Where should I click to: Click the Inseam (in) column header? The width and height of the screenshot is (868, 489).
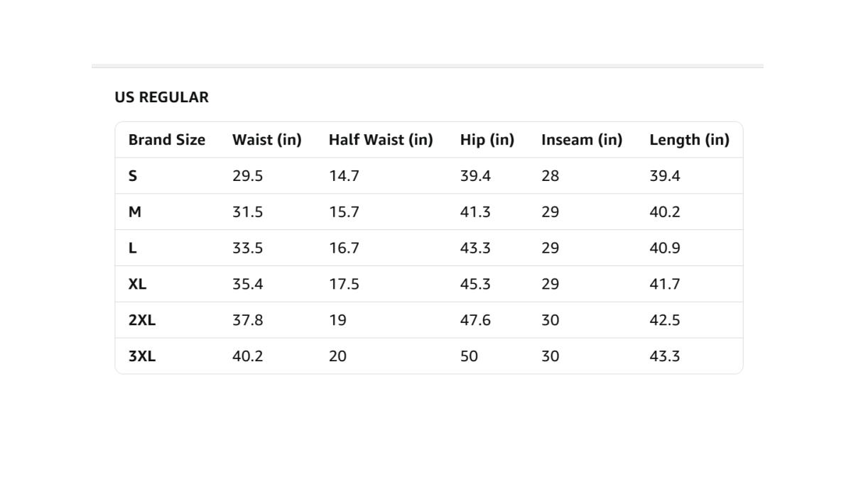pos(581,140)
